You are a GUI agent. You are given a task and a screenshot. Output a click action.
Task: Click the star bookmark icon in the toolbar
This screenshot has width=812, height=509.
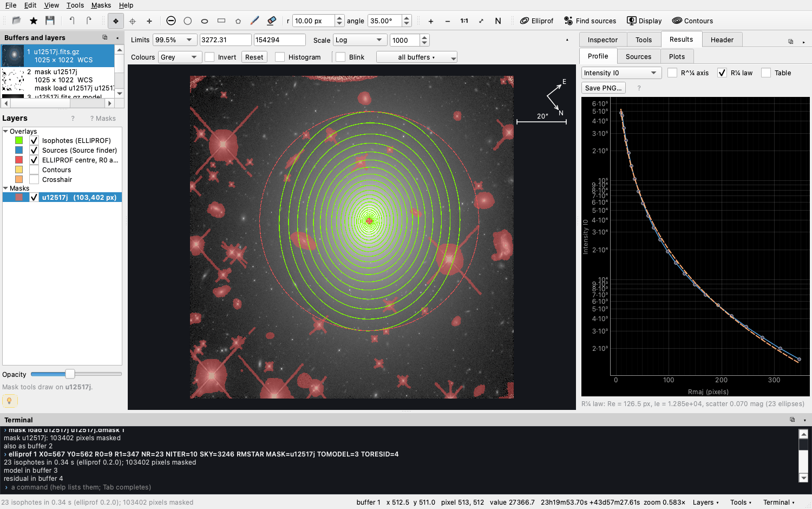point(34,21)
